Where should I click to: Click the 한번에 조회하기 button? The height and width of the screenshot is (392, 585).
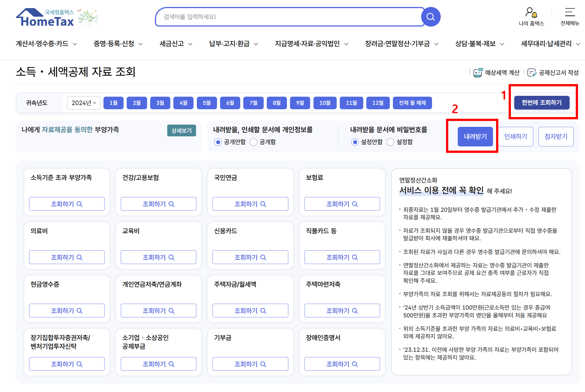[541, 103]
